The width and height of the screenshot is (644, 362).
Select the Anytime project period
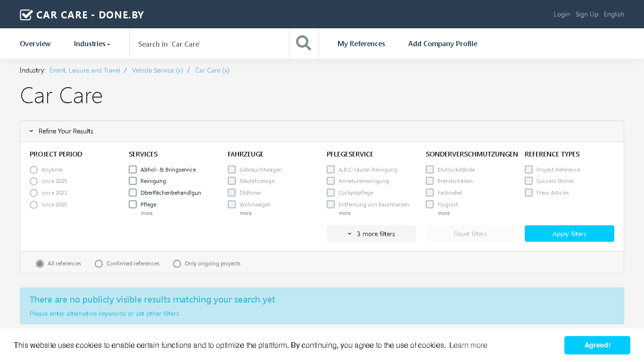33,170
